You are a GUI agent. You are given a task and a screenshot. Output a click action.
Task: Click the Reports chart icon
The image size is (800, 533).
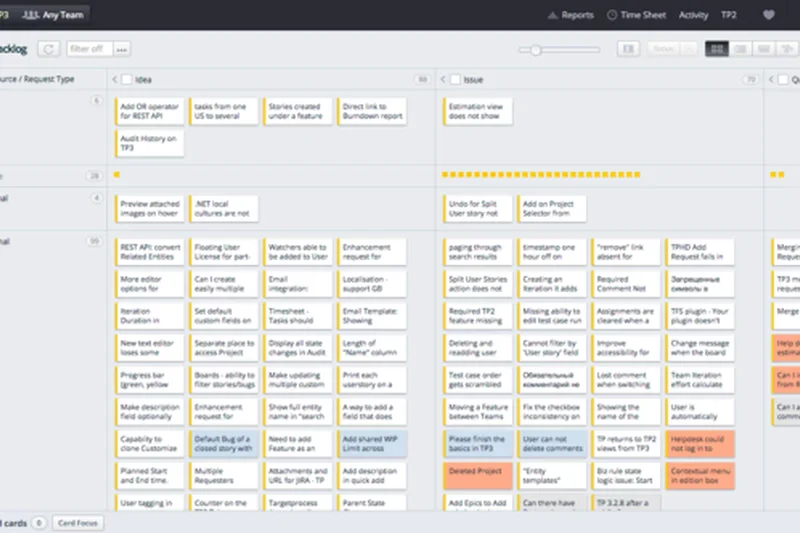553,15
